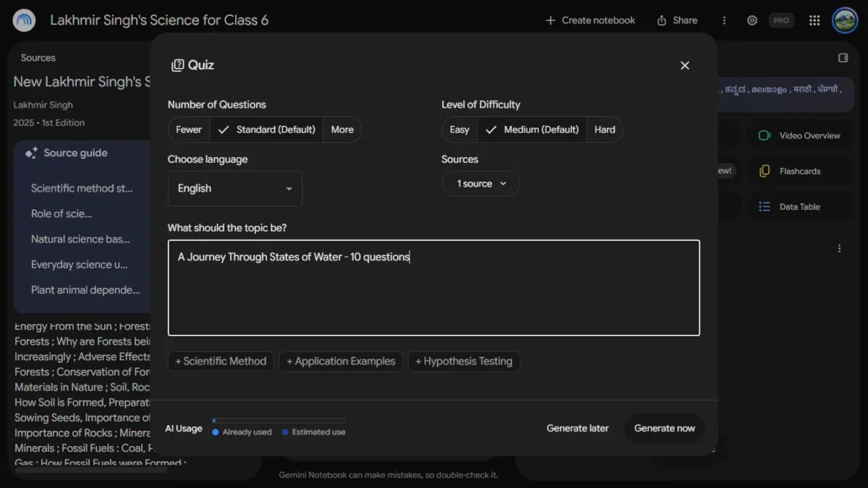Click the PRO badge
868x488 pixels.
click(x=781, y=20)
